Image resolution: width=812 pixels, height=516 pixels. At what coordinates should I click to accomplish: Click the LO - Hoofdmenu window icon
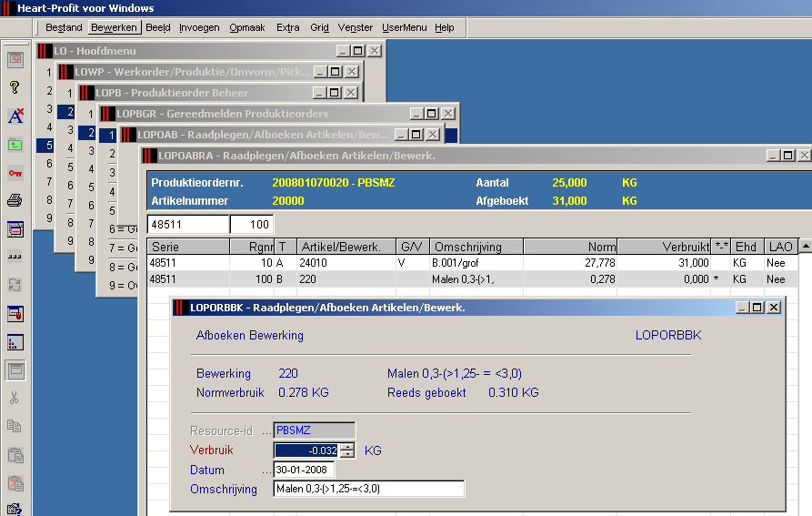pos(45,51)
